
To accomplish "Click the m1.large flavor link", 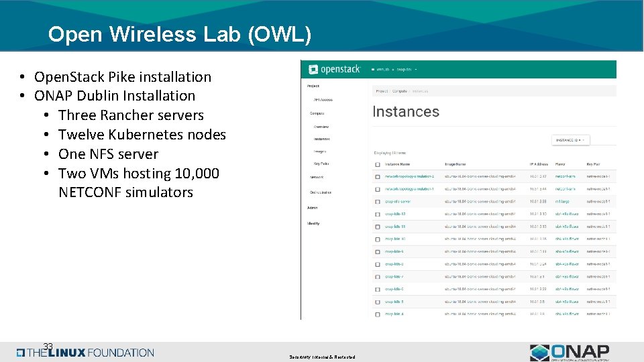I will coord(562,202).
